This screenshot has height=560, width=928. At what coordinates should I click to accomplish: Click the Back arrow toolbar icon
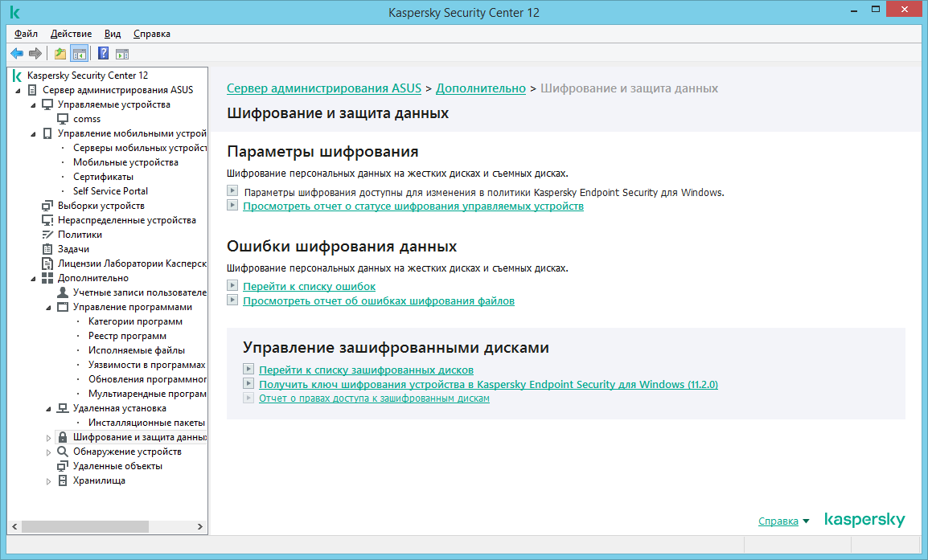click(x=17, y=54)
